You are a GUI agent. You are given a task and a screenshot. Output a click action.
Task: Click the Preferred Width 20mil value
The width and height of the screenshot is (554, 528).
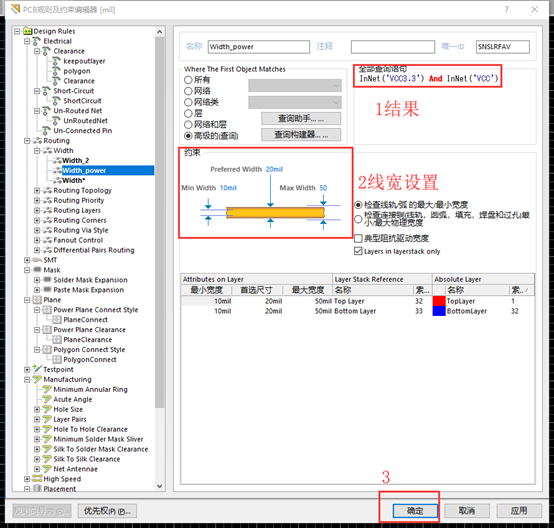(x=274, y=169)
